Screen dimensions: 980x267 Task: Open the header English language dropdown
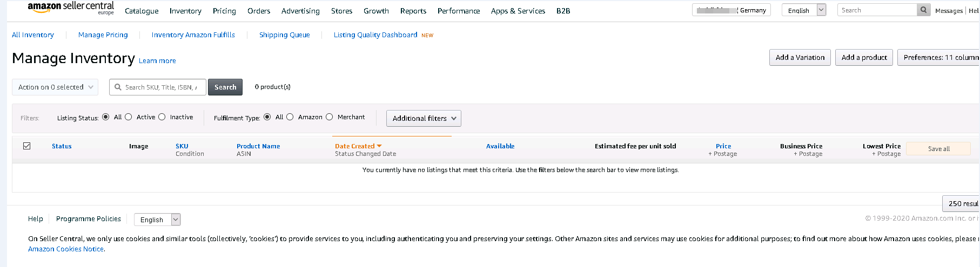point(804,10)
